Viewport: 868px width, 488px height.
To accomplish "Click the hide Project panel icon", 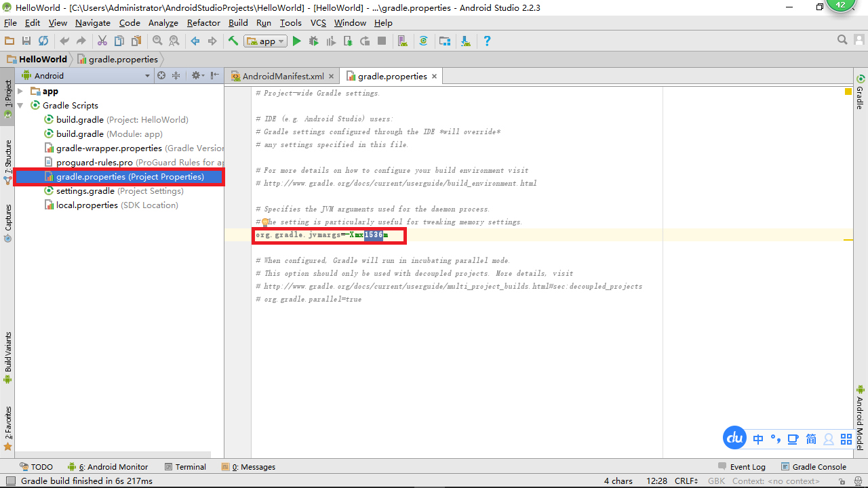I will (215, 76).
